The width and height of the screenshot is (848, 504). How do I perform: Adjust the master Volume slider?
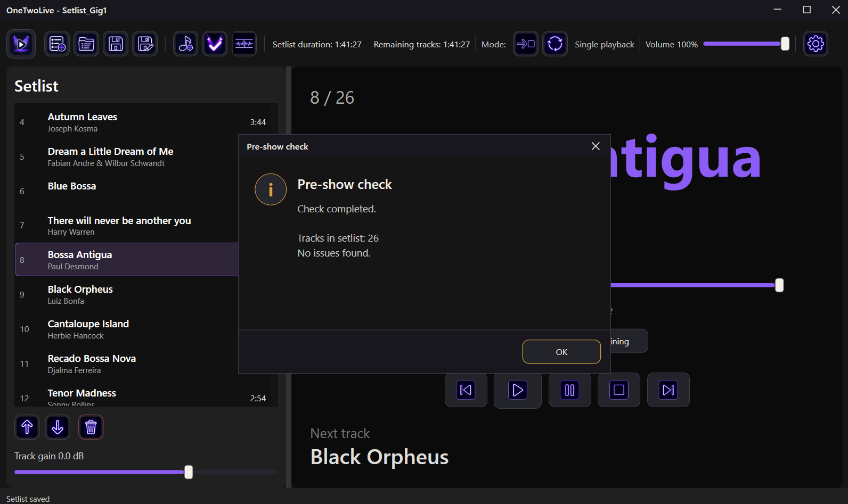[746, 44]
